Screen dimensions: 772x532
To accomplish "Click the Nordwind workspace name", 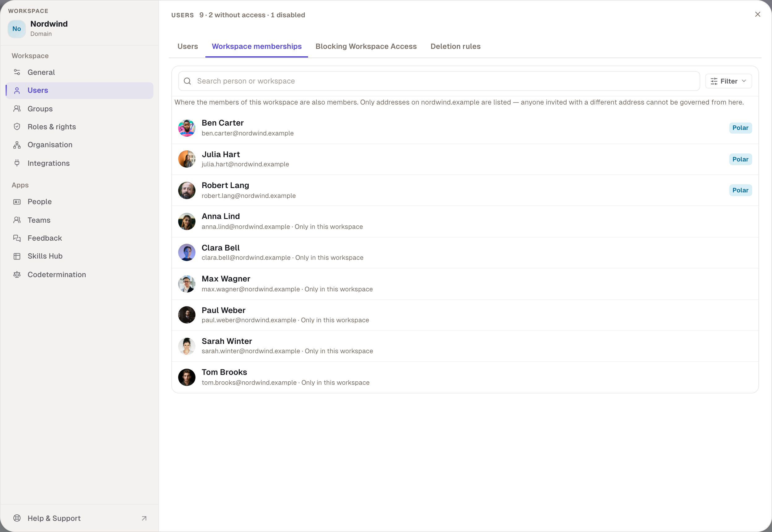I will [49, 24].
